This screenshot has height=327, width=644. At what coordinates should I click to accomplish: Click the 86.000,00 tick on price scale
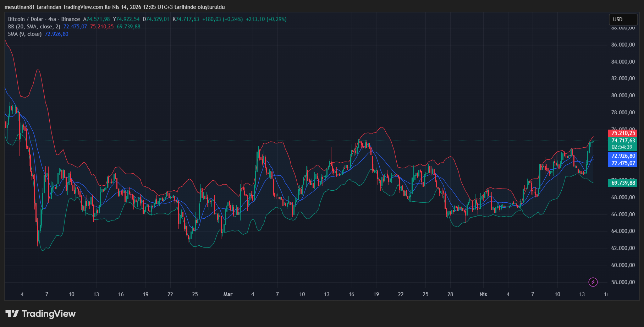(x=623, y=45)
